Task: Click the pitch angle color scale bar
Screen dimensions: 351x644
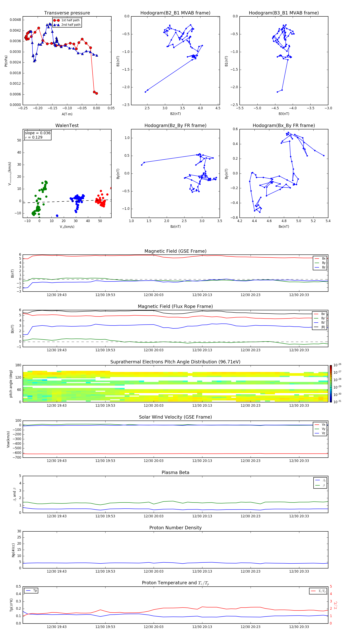Action: [x=331, y=384]
